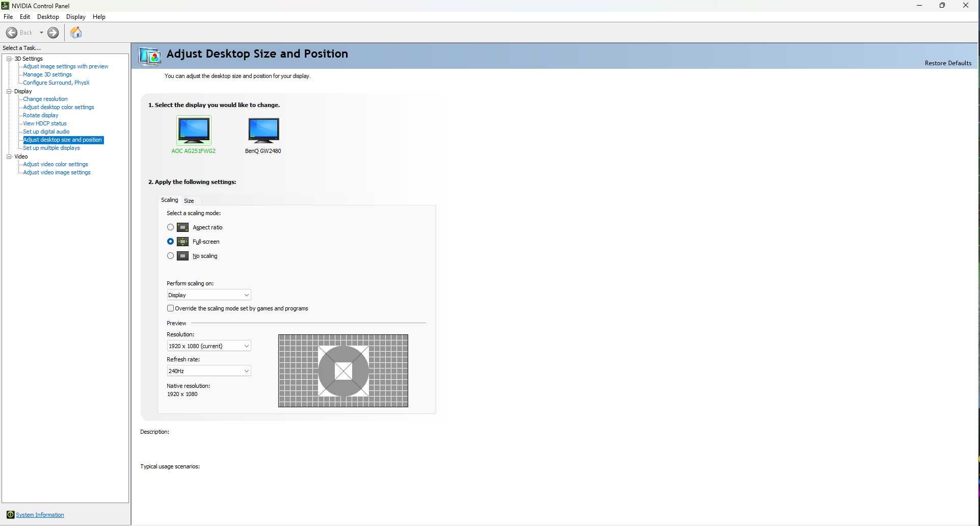Open Set up multiple displays task
This screenshot has height=526, width=980.
51,148
